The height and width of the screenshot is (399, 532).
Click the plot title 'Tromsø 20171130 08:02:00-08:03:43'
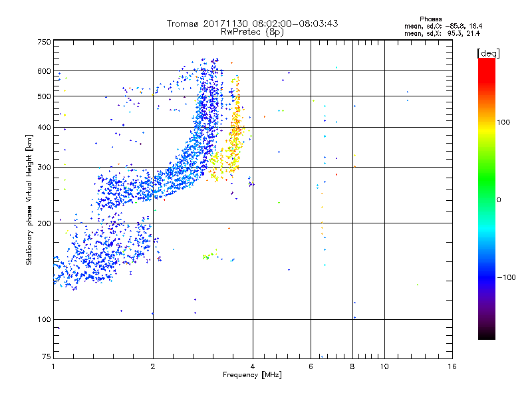pyautogui.click(x=252, y=23)
